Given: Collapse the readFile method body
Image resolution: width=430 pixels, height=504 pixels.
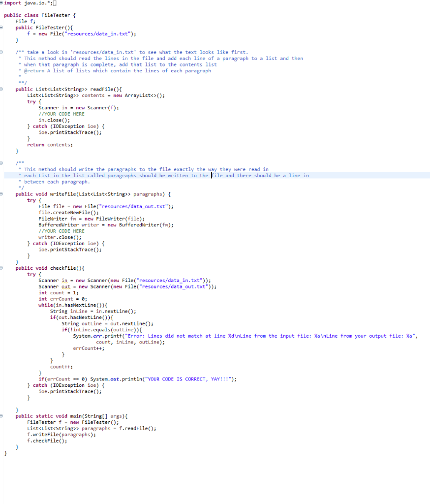Looking at the screenshot, I should [x=2, y=89].
